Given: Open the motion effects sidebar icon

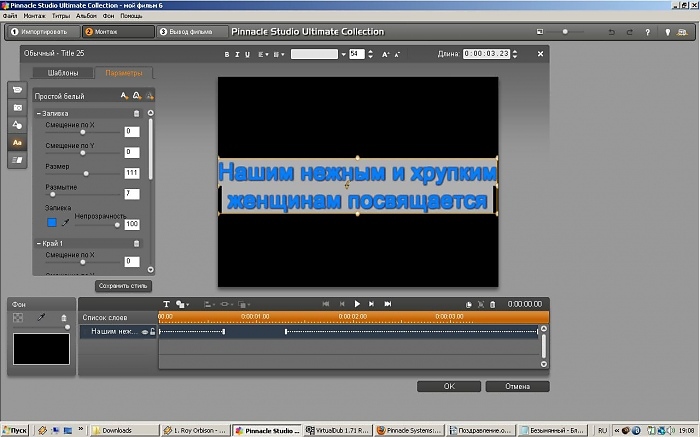Looking at the screenshot, I should (x=17, y=160).
